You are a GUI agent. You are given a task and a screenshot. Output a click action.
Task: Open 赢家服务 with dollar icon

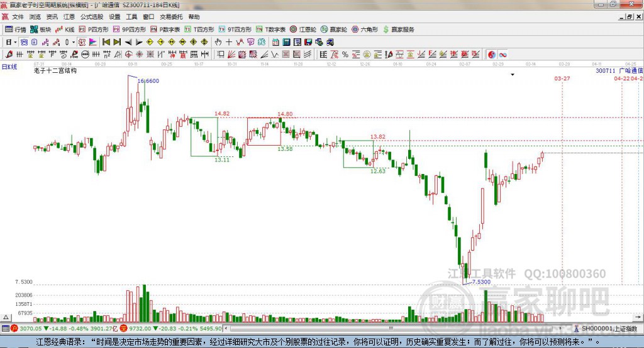398,30
